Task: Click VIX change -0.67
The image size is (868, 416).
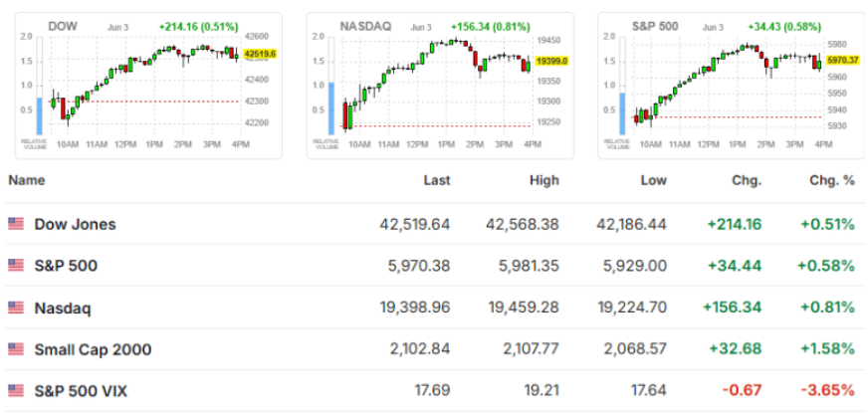Action: (x=742, y=391)
